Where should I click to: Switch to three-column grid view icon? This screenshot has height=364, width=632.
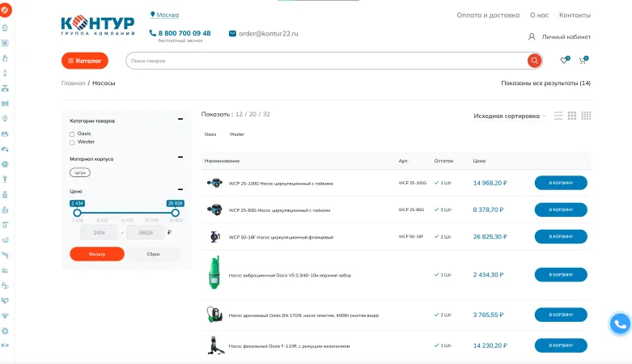(572, 116)
